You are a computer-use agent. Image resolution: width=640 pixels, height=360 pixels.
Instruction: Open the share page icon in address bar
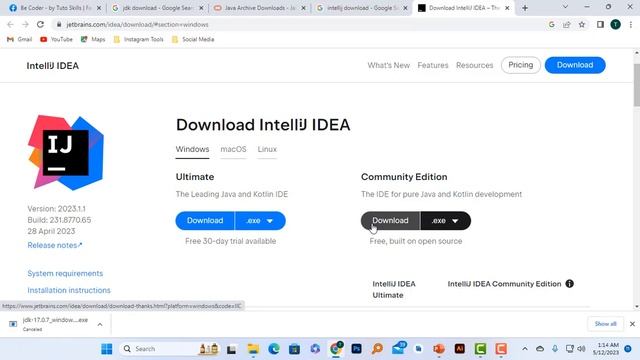(567, 24)
